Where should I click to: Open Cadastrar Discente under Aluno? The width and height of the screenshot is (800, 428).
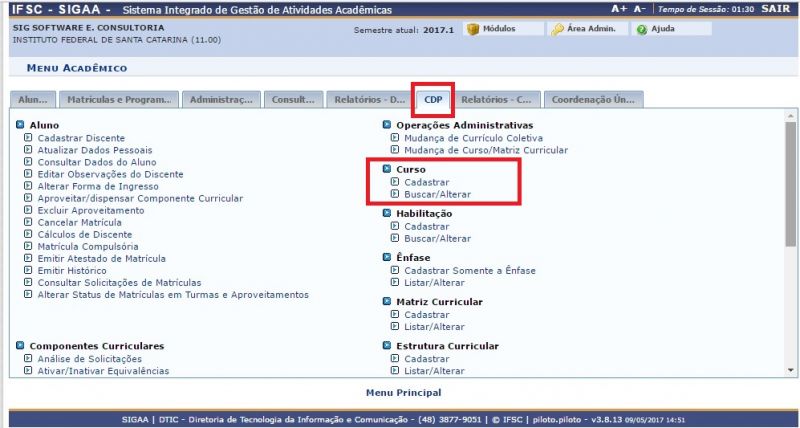pyautogui.click(x=81, y=138)
